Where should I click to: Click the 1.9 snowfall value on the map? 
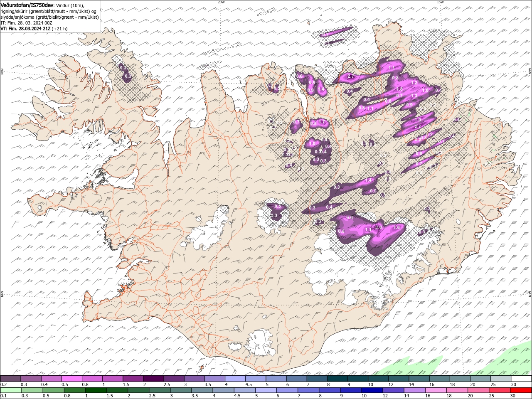418,120
